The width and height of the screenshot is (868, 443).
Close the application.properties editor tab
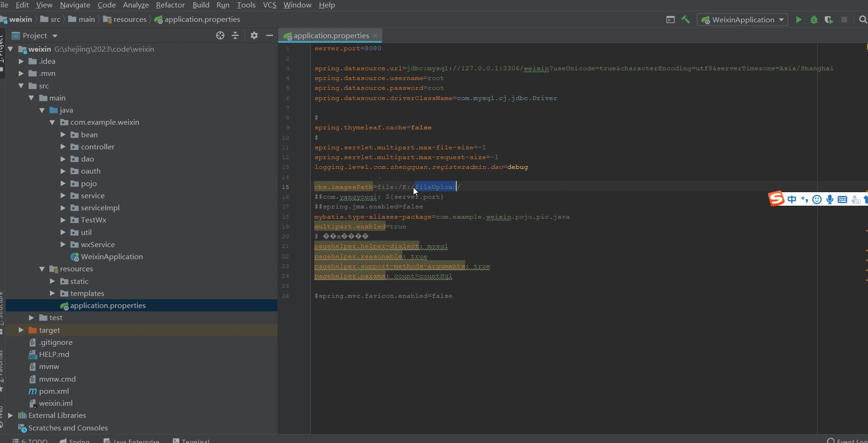click(375, 35)
